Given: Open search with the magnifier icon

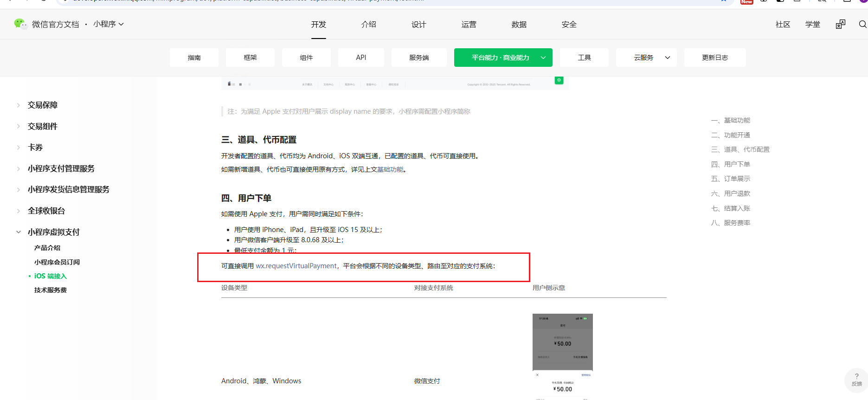Looking at the screenshot, I should coord(862,24).
